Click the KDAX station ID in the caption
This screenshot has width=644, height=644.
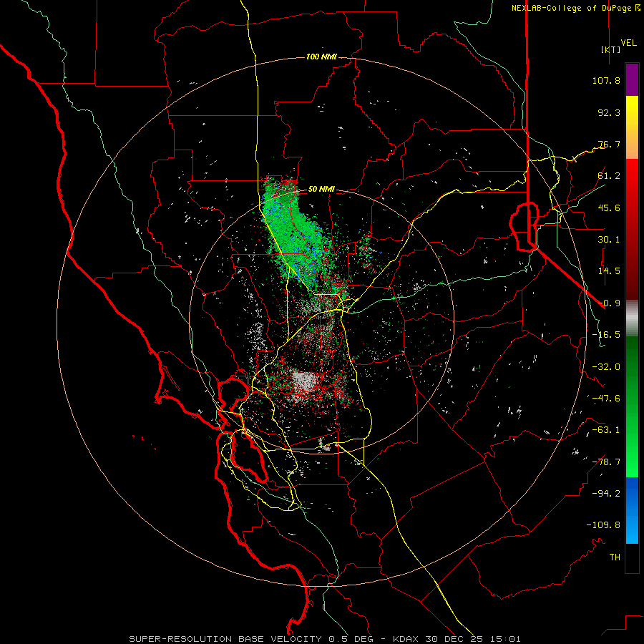(406, 639)
